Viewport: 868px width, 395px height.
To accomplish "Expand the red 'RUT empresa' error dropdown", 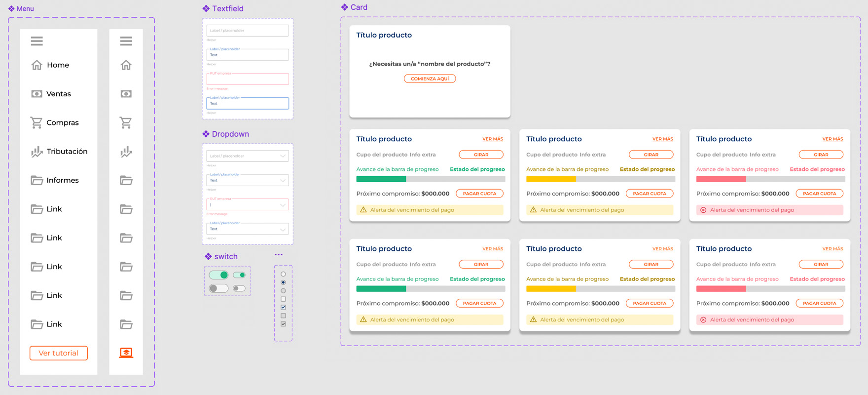I will pos(248,204).
